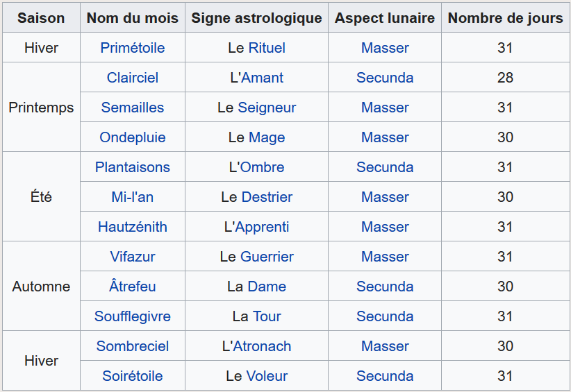Click the Mi-l'an link

click(x=133, y=197)
